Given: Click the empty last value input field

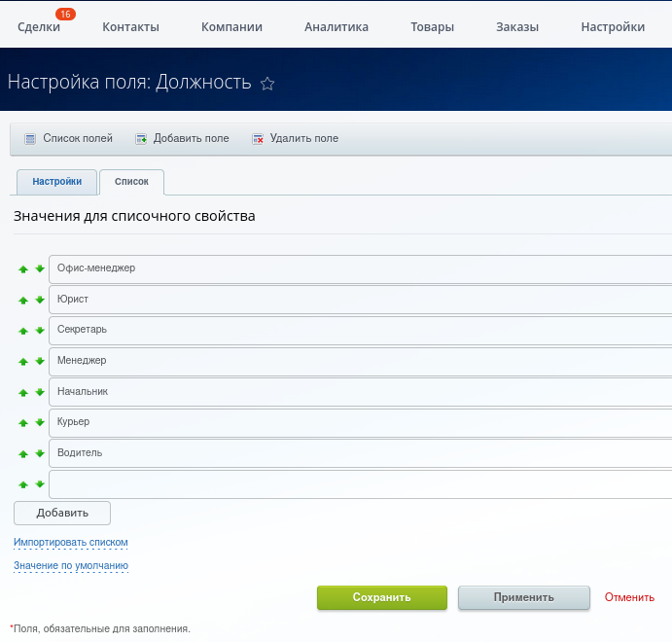Looking at the screenshot, I should [x=360, y=484].
